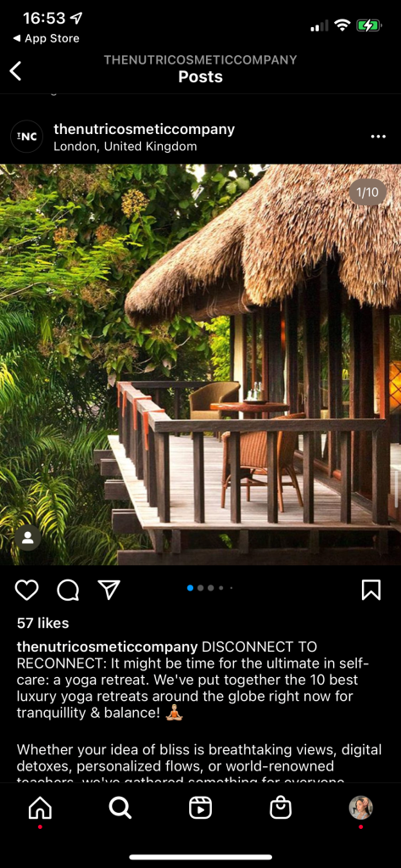Open the Search tab

120,809
